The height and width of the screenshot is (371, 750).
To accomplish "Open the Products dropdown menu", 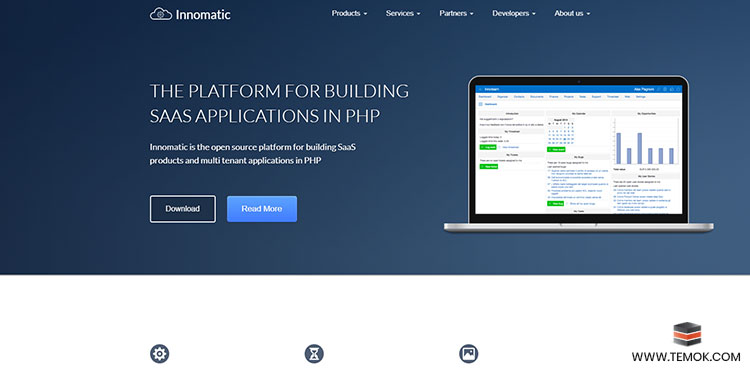I will [349, 13].
